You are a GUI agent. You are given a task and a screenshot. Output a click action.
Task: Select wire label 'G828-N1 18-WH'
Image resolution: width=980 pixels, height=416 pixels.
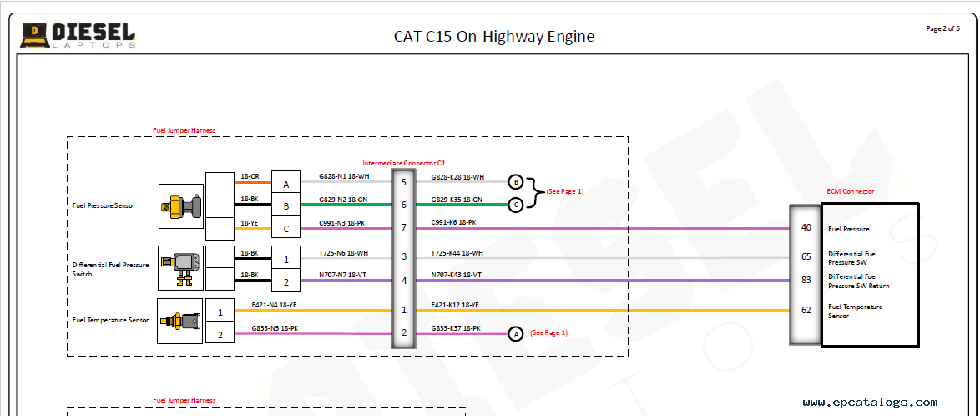point(344,177)
